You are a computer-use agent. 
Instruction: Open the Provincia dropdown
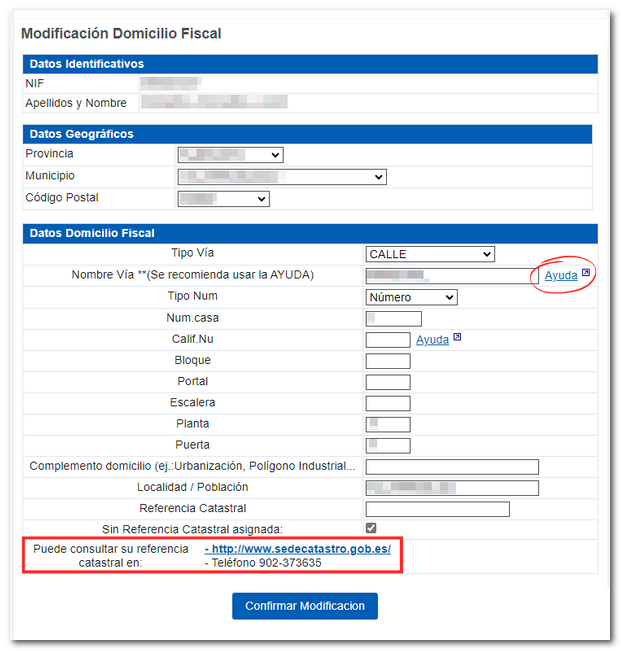tap(230, 155)
